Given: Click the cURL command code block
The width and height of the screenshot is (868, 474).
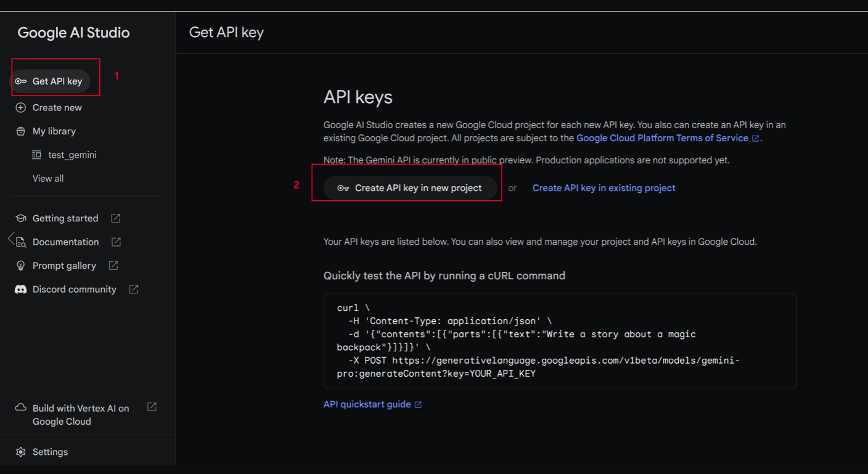Looking at the screenshot, I should click(560, 340).
